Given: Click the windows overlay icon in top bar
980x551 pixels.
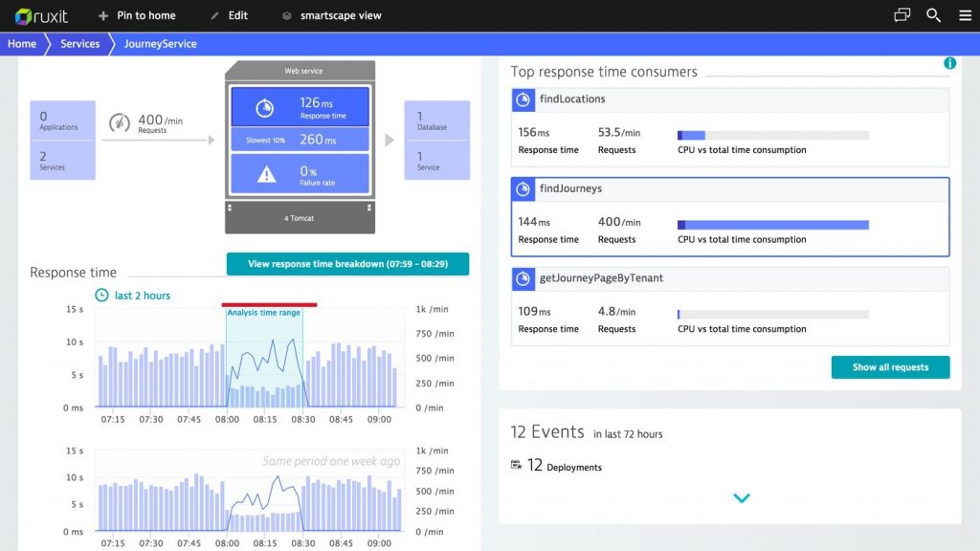Looking at the screenshot, I should point(902,15).
